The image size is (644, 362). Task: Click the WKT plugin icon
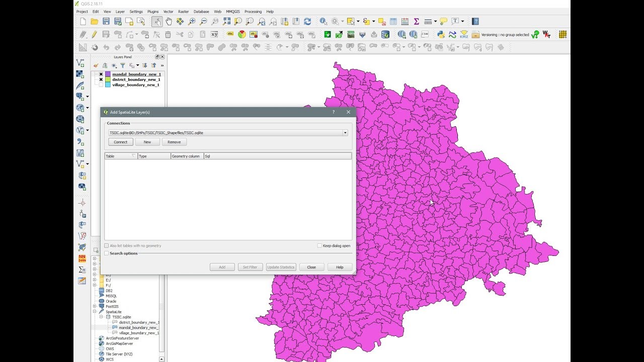click(546, 35)
